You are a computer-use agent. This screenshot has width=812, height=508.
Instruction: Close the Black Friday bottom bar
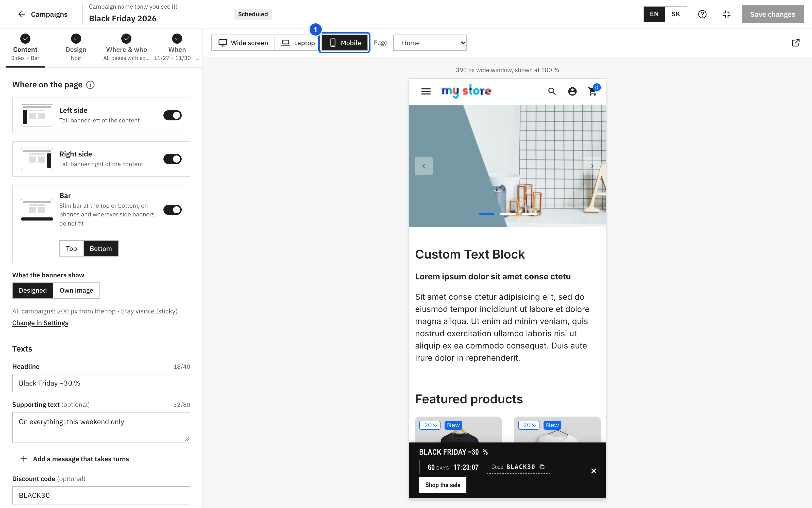coord(594,471)
